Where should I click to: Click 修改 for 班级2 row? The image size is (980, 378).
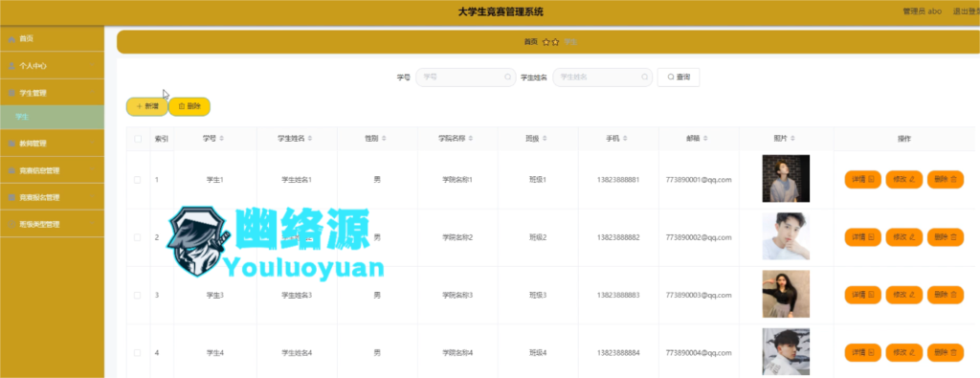pyautogui.click(x=903, y=237)
